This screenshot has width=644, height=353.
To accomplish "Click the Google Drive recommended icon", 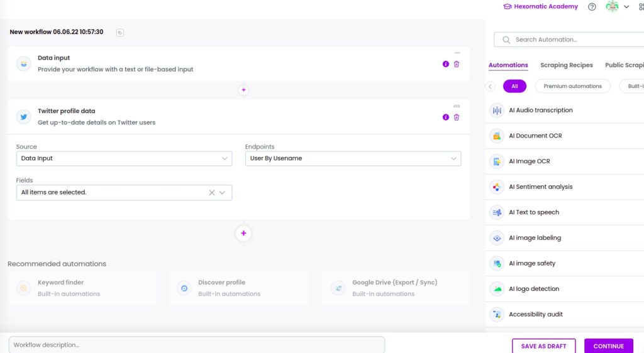I will coord(338,288).
